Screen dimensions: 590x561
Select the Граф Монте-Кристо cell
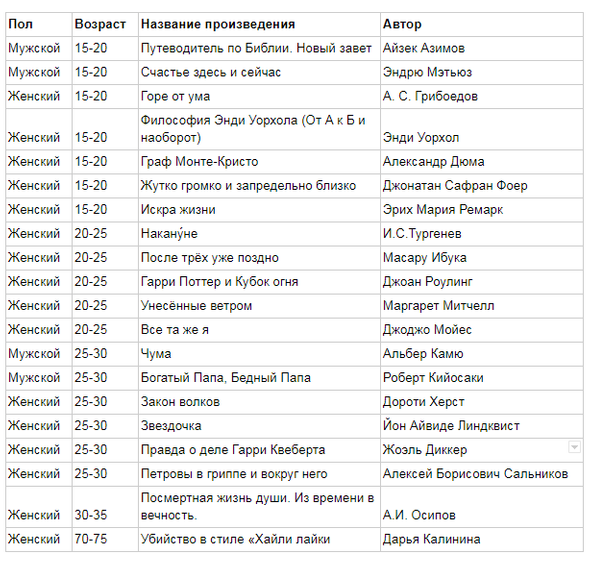click(259, 162)
